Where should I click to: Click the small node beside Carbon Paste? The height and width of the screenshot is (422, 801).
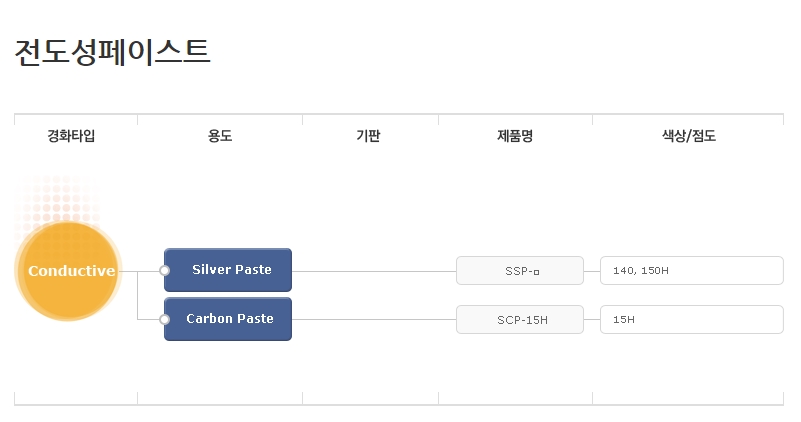[165, 320]
